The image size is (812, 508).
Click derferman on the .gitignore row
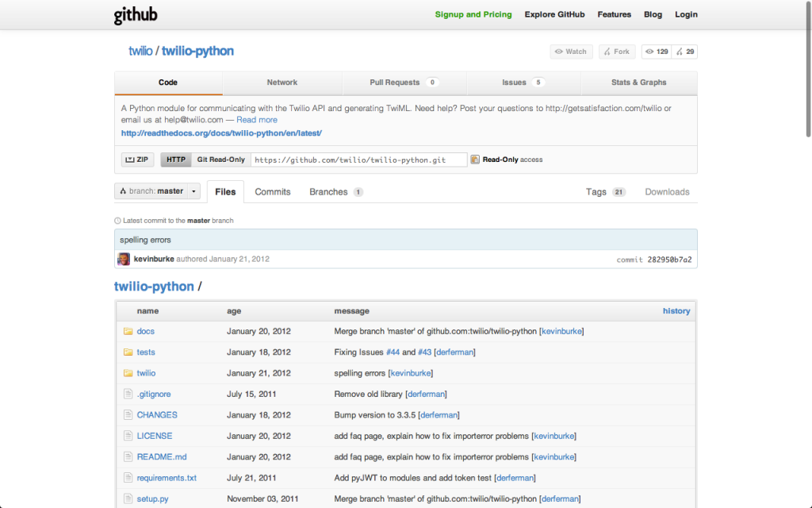point(426,394)
